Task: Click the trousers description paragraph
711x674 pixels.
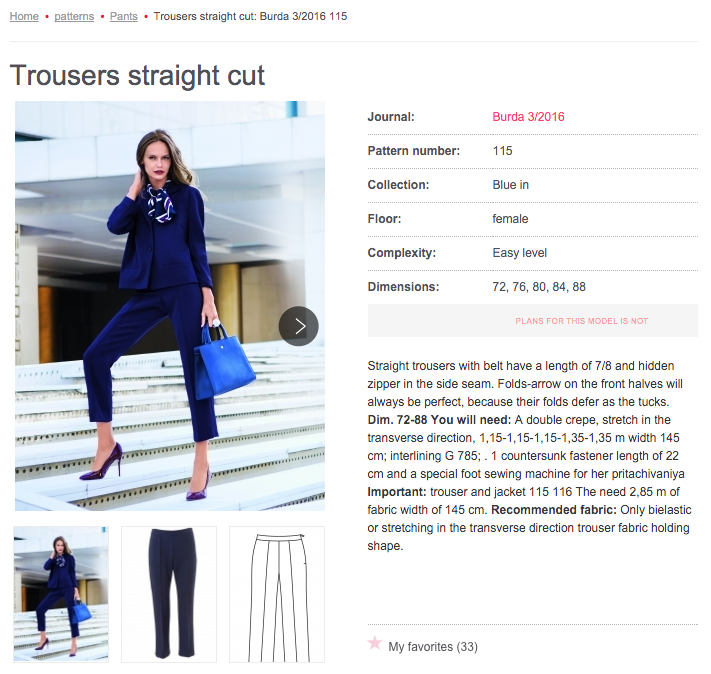Action: click(x=530, y=456)
